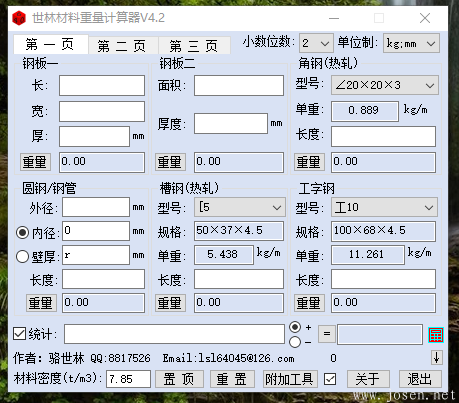The height and width of the screenshot is (403, 459).
Task: Click the QQ:8817526 text
Action: coord(120,359)
